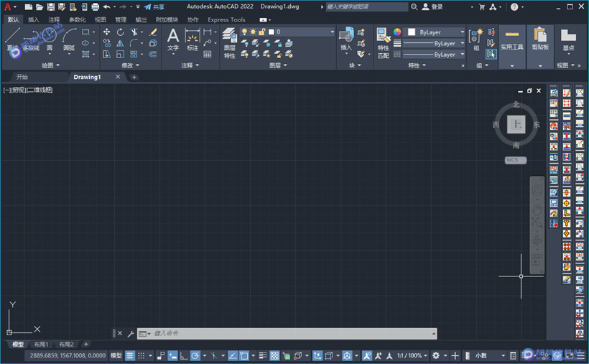This screenshot has height=364, width=589.
Task: Add a new layout tab
Action: click(x=86, y=345)
